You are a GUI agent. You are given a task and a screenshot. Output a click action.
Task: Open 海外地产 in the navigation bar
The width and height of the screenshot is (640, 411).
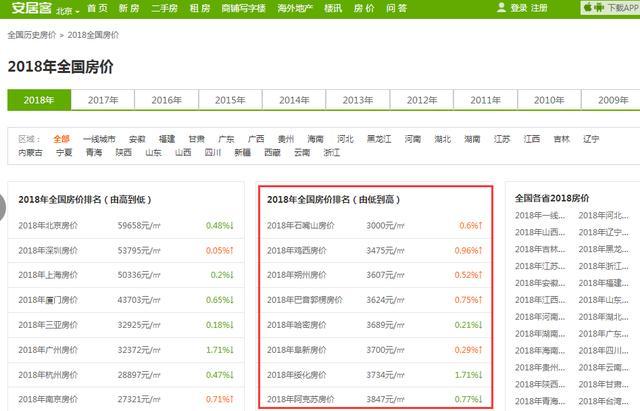click(295, 8)
